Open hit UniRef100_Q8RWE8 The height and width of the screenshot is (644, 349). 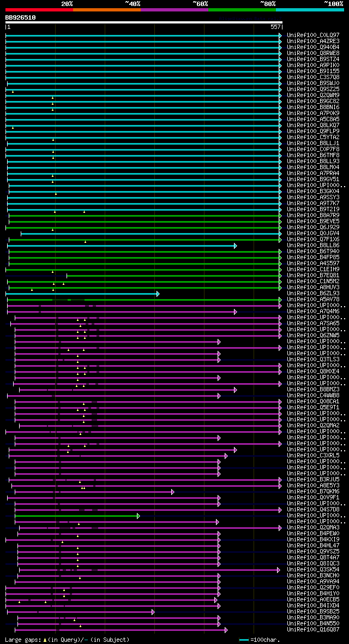(x=313, y=53)
